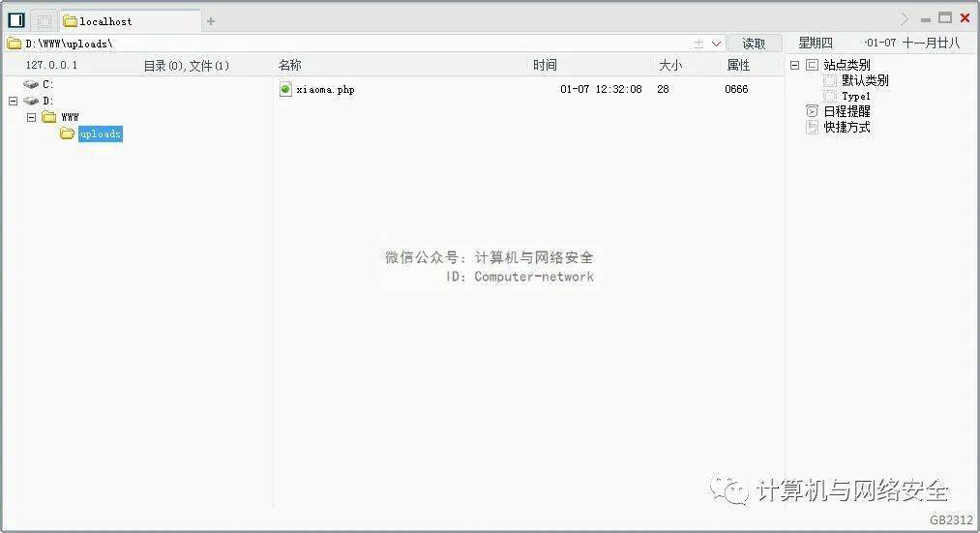
Task: Collapse the D: drive tree node
Action: [13, 101]
